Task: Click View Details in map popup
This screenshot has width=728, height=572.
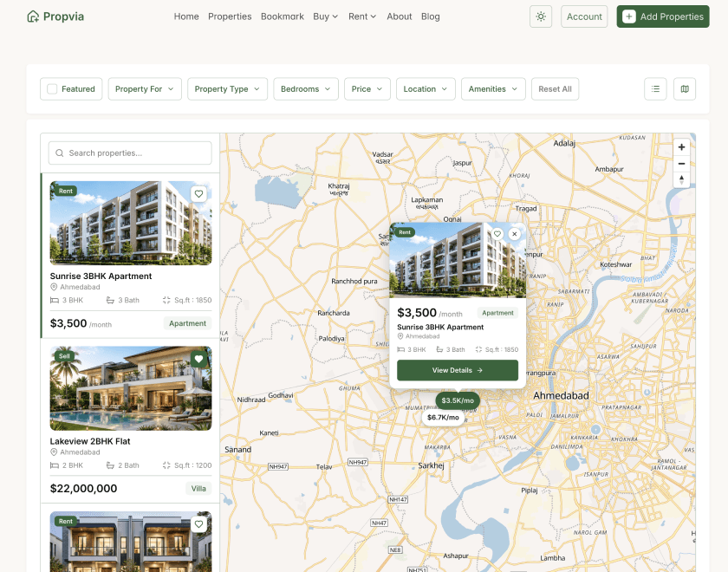Action: (x=458, y=370)
